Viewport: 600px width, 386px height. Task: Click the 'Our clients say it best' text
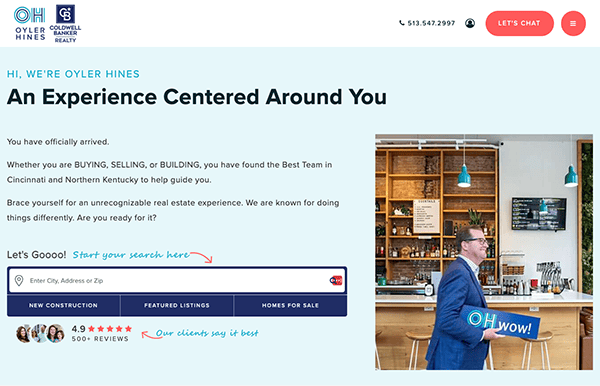click(207, 333)
